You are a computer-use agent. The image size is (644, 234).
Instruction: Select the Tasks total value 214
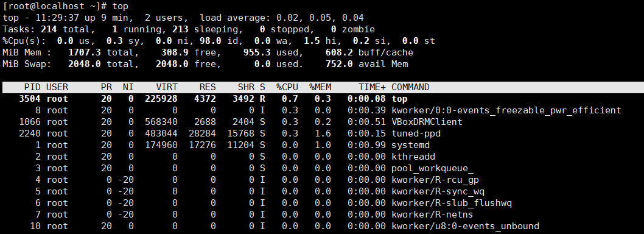(x=49, y=29)
